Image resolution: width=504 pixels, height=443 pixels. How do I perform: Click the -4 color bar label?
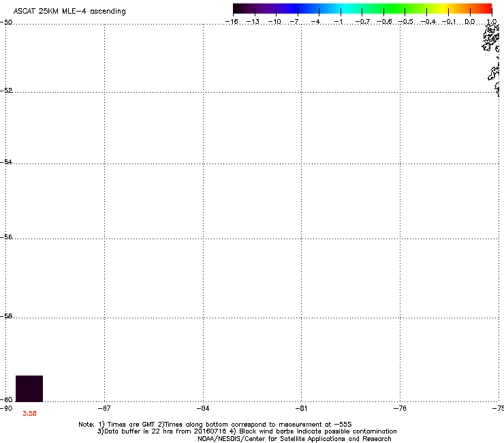pos(315,22)
